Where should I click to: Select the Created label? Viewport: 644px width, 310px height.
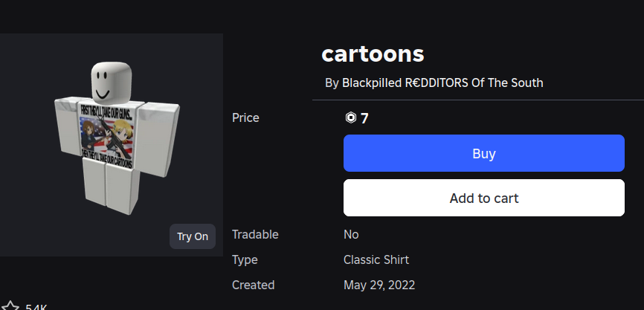[x=253, y=285]
